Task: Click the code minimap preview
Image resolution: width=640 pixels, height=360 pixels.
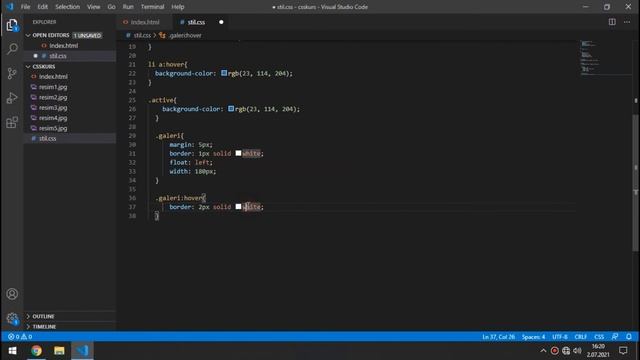Action: pos(606,58)
